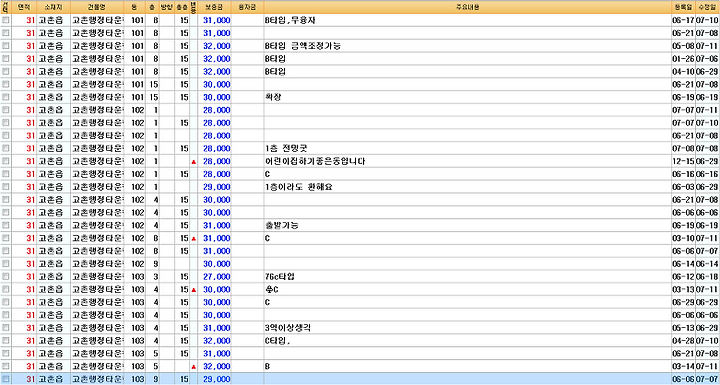Tick the checkbox of the 1층이라도 환해요 row
The height and width of the screenshot is (385, 720).
click(x=6, y=187)
